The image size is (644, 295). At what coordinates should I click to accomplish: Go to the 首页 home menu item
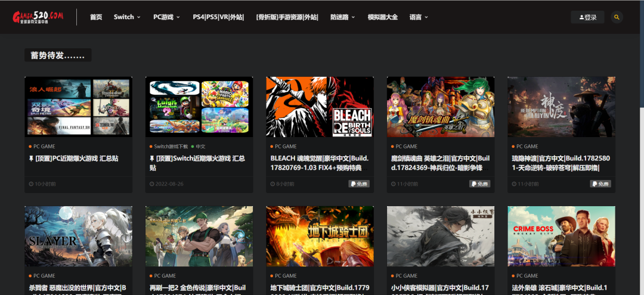96,17
